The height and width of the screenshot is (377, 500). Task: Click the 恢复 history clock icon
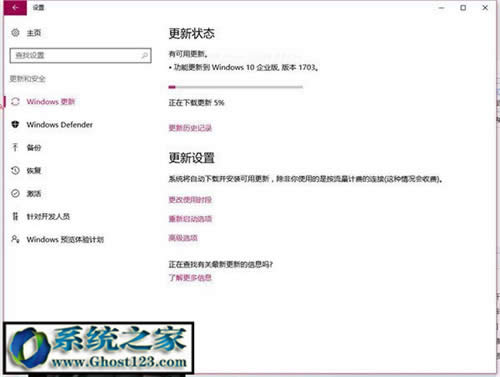tap(15, 170)
